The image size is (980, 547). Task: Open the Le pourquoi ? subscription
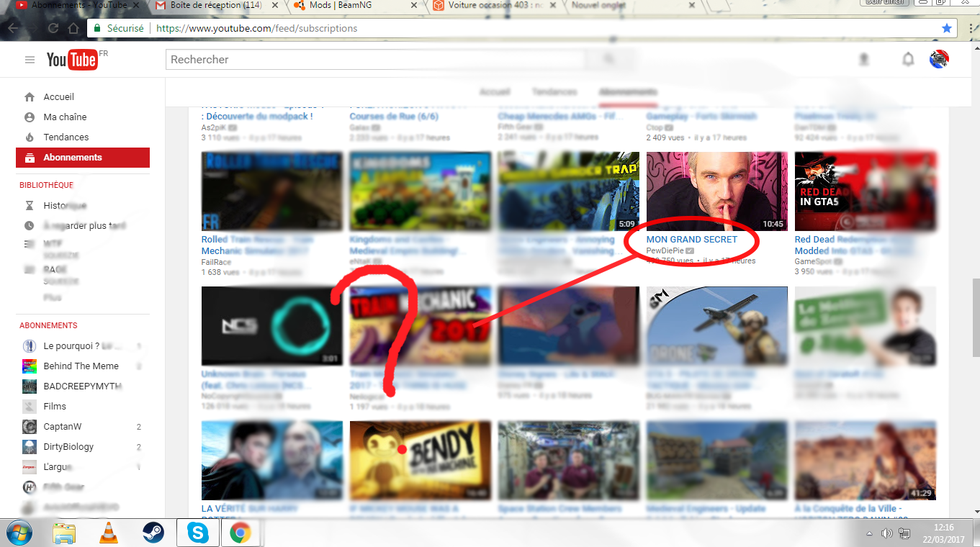click(83, 346)
